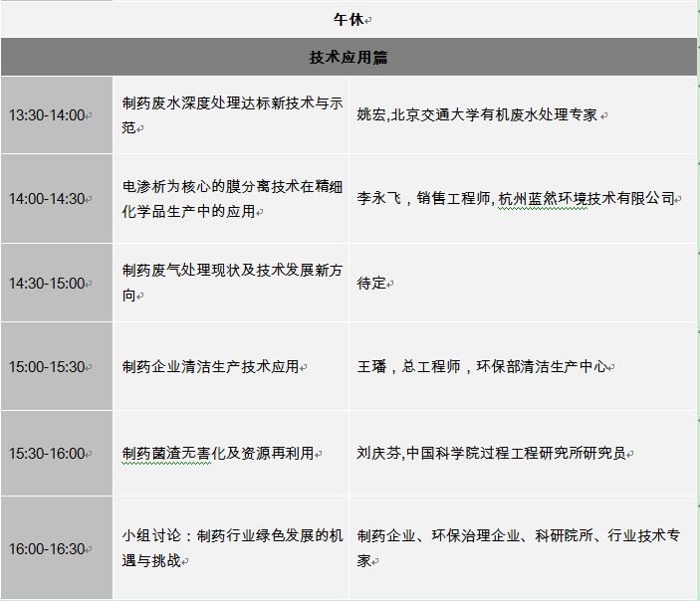Select the 13:30-14:00 time cell
Image resolution: width=700 pixels, height=601 pixels.
48,115
